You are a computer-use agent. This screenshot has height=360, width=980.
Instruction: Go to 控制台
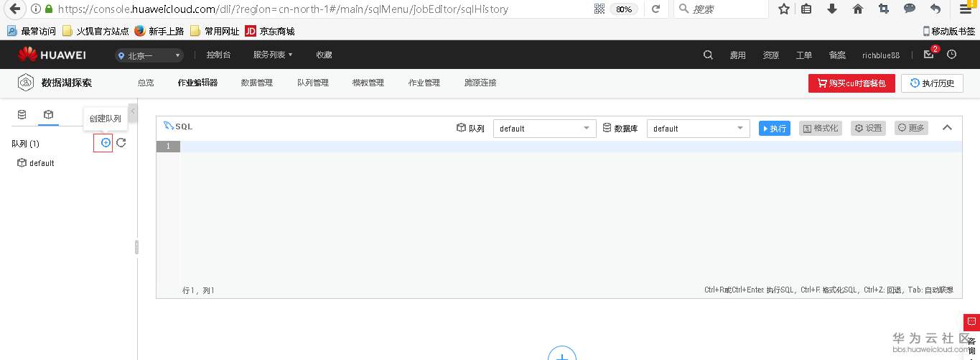(218, 55)
